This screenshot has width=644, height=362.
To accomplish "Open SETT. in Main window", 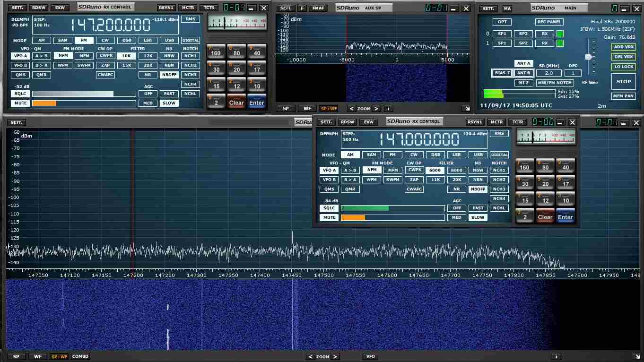I will pyautogui.click(x=488, y=9).
